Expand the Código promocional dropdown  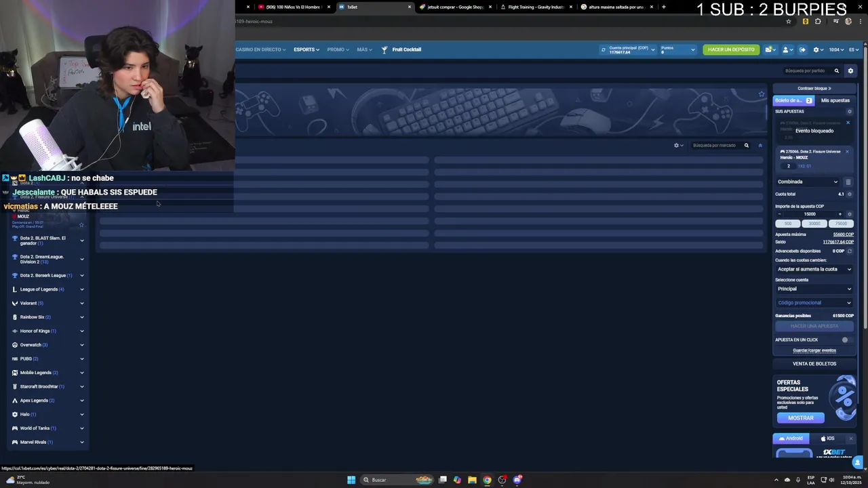(814, 303)
